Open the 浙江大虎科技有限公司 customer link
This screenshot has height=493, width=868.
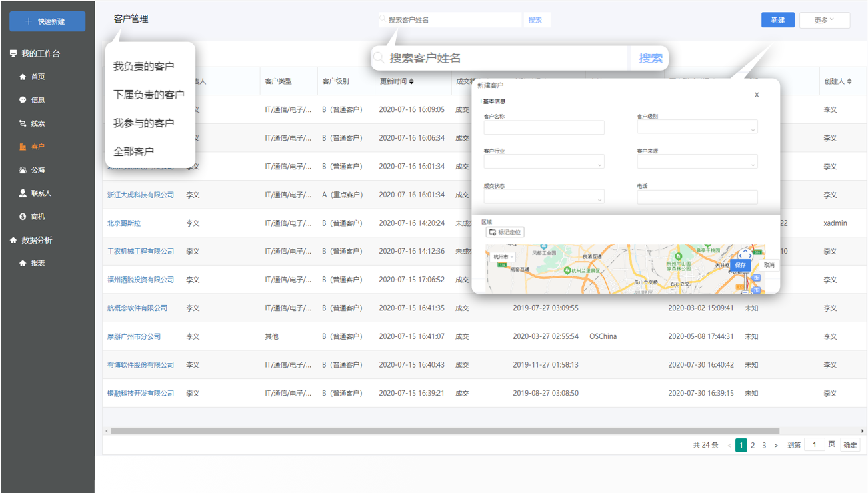141,195
